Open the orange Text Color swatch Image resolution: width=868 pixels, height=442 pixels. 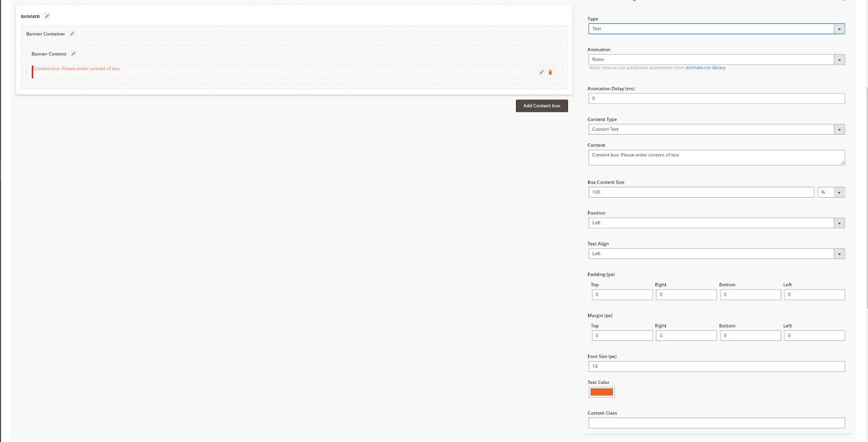pyautogui.click(x=602, y=392)
